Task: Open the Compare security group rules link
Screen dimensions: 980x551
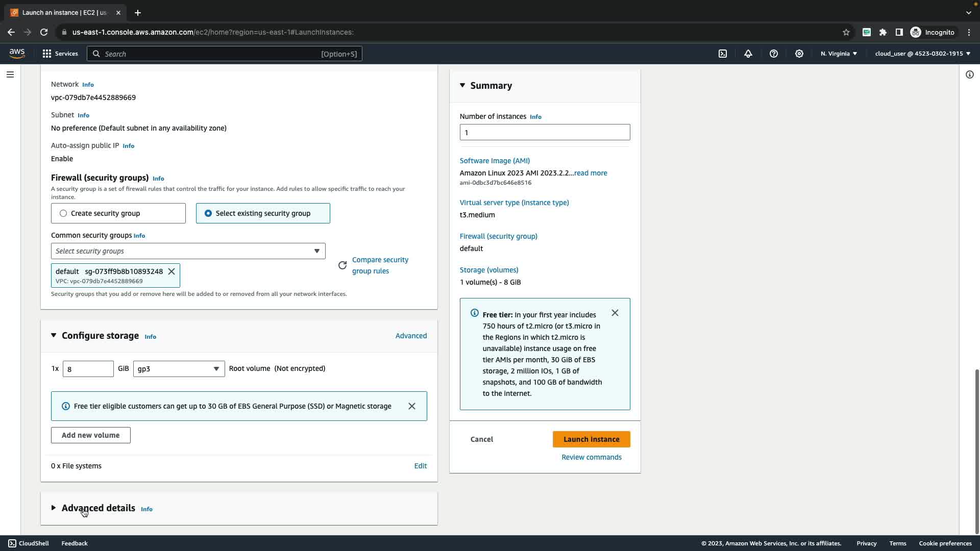Action: pyautogui.click(x=380, y=265)
